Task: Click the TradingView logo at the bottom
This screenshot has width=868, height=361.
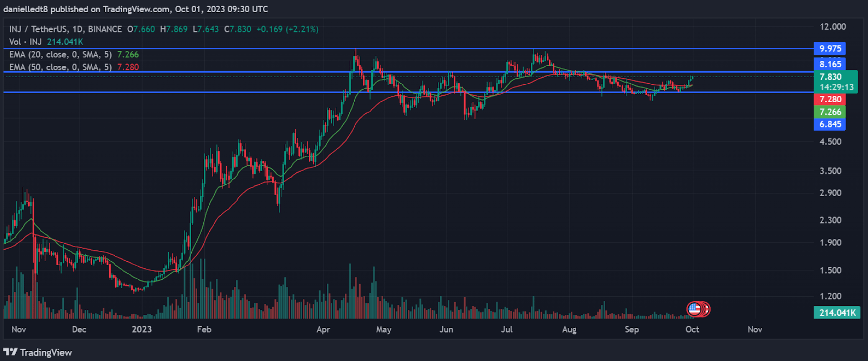Action: [x=38, y=352]
